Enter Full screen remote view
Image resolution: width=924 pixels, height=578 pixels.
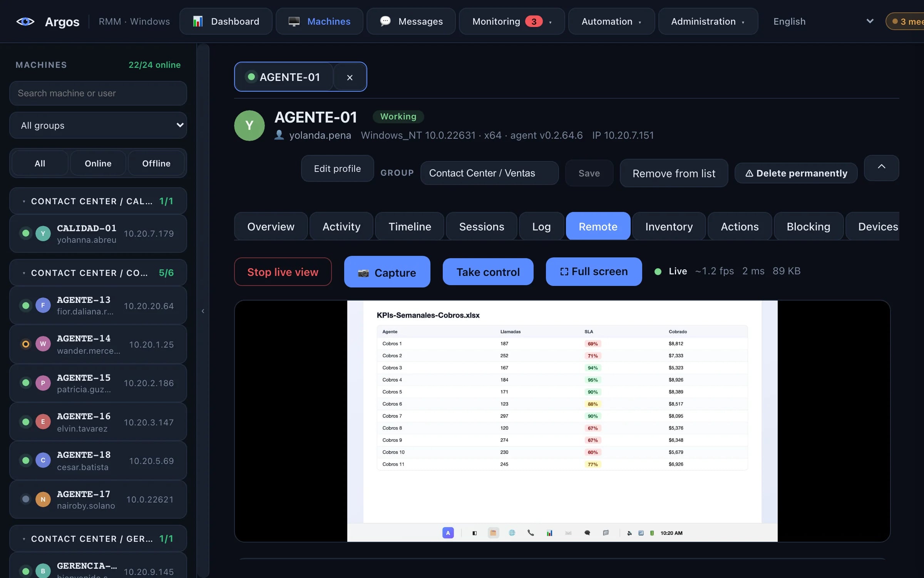pos(594,271)
